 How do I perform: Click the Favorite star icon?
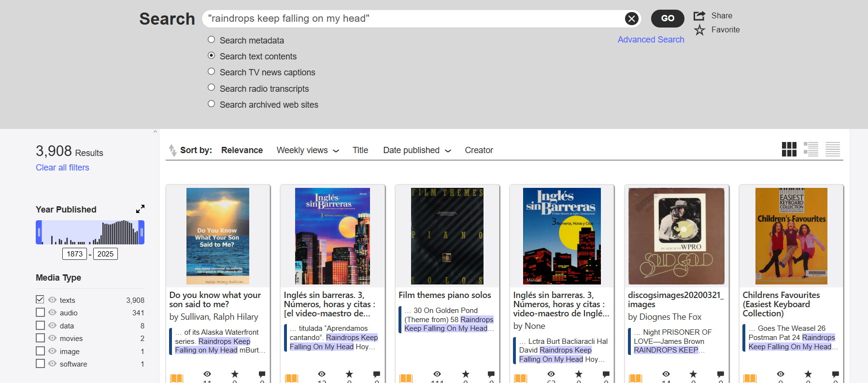(699, 30)
